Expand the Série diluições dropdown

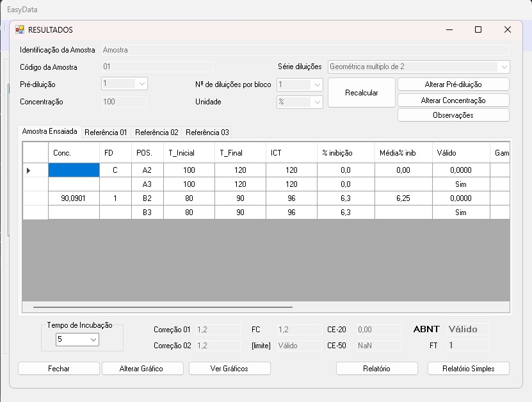[504, 67]
